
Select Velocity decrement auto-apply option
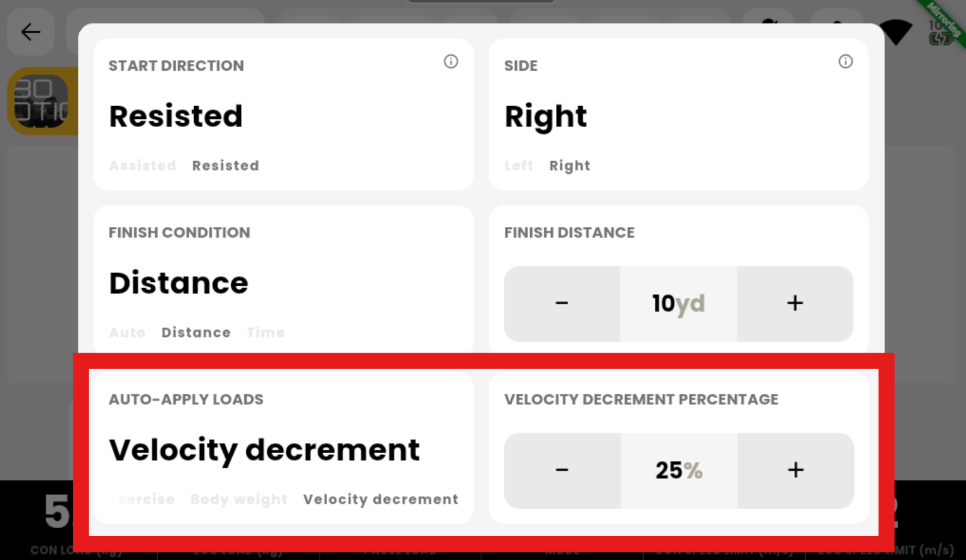381,499
